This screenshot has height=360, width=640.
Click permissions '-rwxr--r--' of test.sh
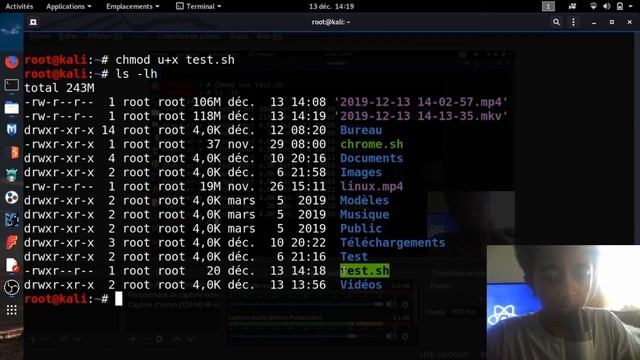tap(59, 271)
